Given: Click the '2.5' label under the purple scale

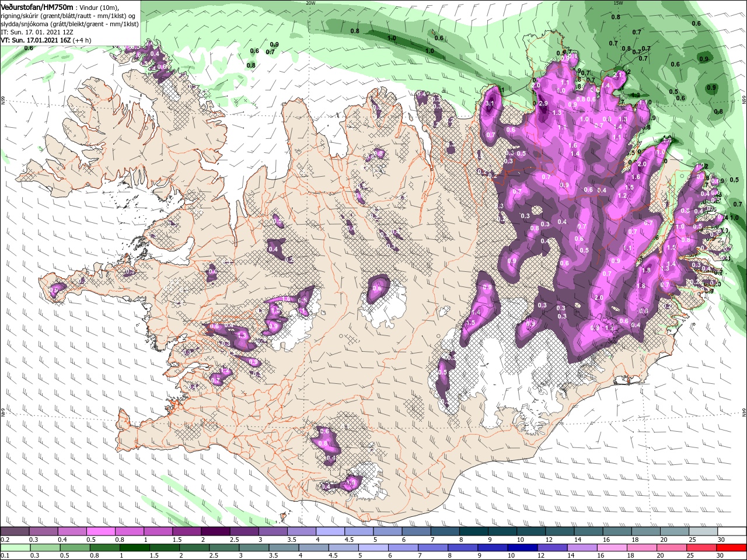Looking at the screenshot, I should [x=235, y=540].
